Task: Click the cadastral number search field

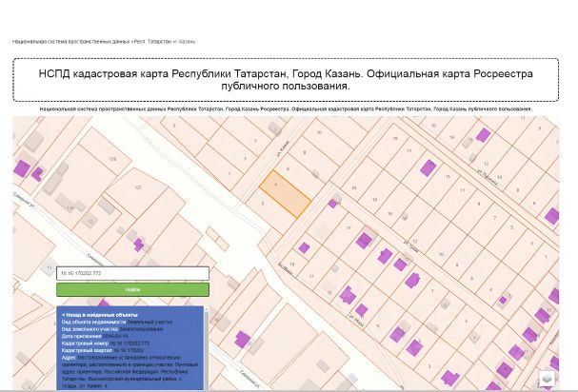Action: 132,273
